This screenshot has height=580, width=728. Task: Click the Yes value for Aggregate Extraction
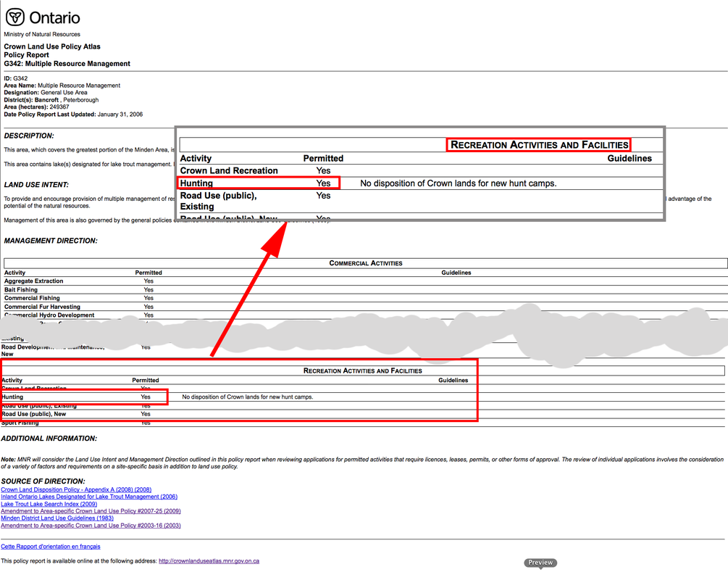pyautogui.click(x=148, y=281)
